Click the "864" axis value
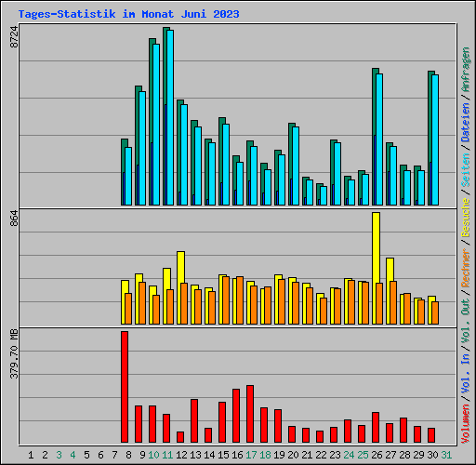Screen dimensions: 476x465 tap(14, 219)
